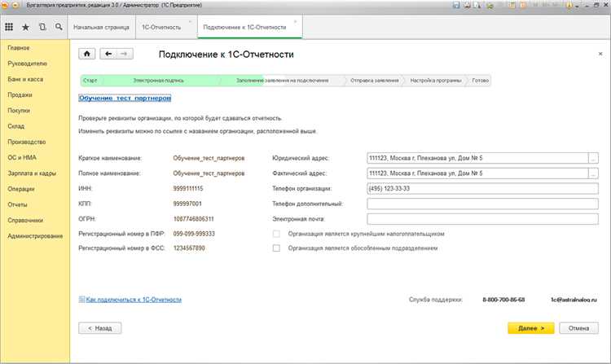
Task: Click Электронная подпись progress step
Action: [x=158, y=81]
